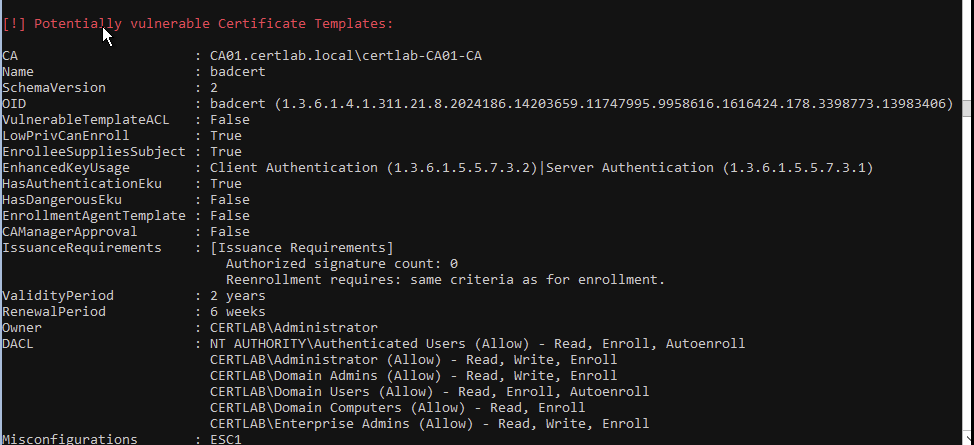Click the EnrolleeSuppliesSubject label
The width and height of the screenshot is (974, 445).
[x=94, y=151]
